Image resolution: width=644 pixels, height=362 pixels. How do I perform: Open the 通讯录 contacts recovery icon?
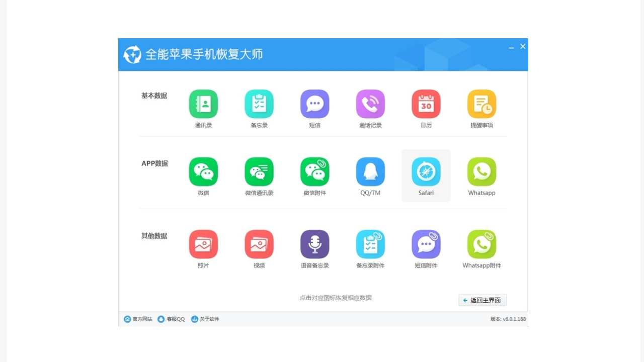click(x=203, y=104)
